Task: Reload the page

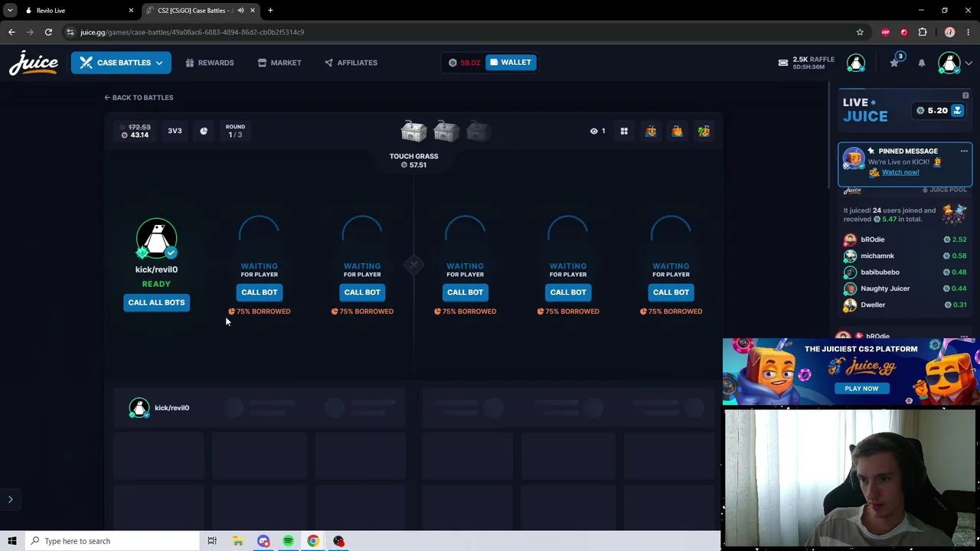Action: (48, 32)
